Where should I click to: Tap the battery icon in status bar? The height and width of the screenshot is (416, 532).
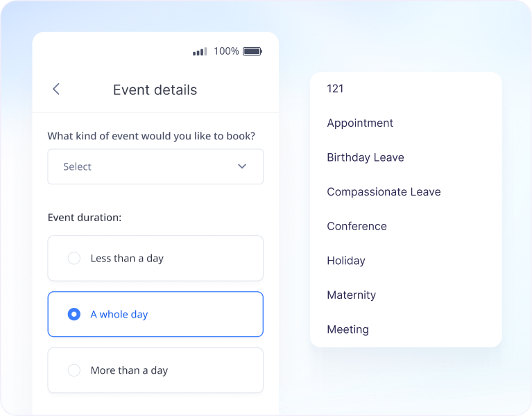[252, 51]
